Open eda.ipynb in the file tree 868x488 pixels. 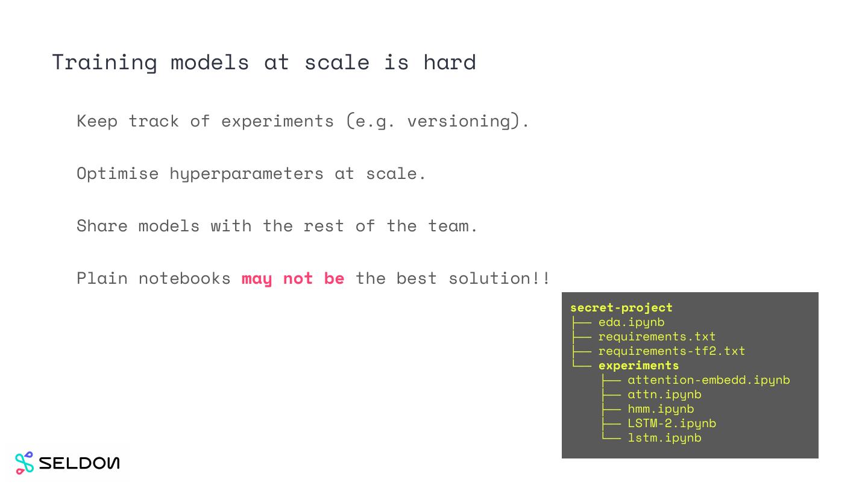[x=631, y=322]
